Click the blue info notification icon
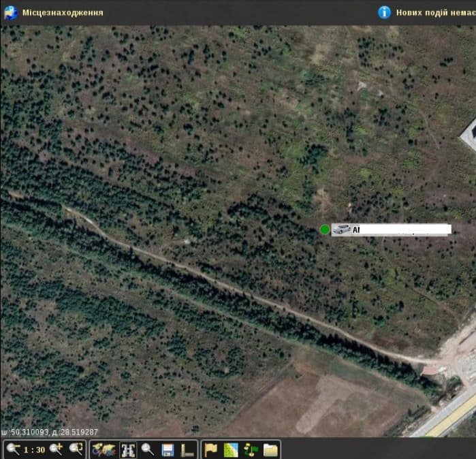This screenshot has width=476, height=459. click(385, 12)
